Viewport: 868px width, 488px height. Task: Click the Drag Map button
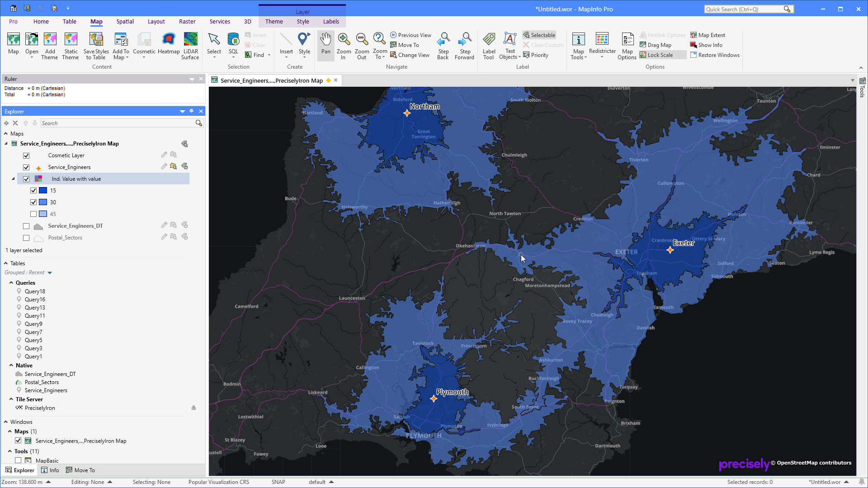point(656,45)
